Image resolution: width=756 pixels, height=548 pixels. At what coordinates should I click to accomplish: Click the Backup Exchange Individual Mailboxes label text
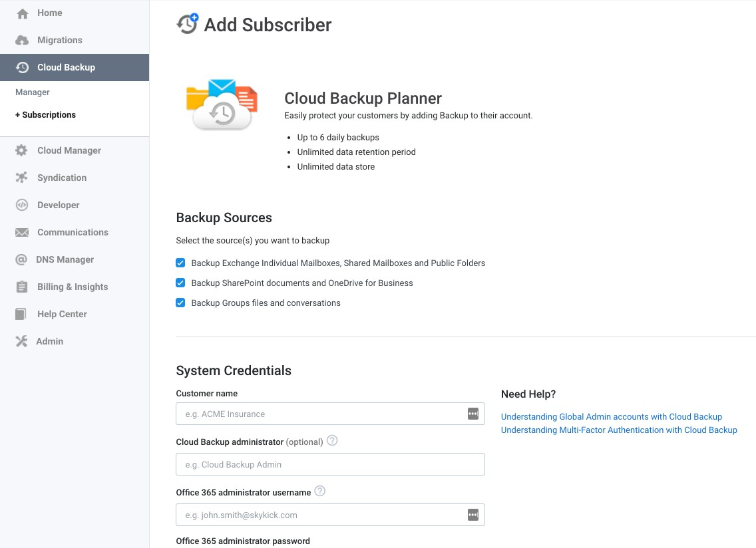tap(338, 263)
